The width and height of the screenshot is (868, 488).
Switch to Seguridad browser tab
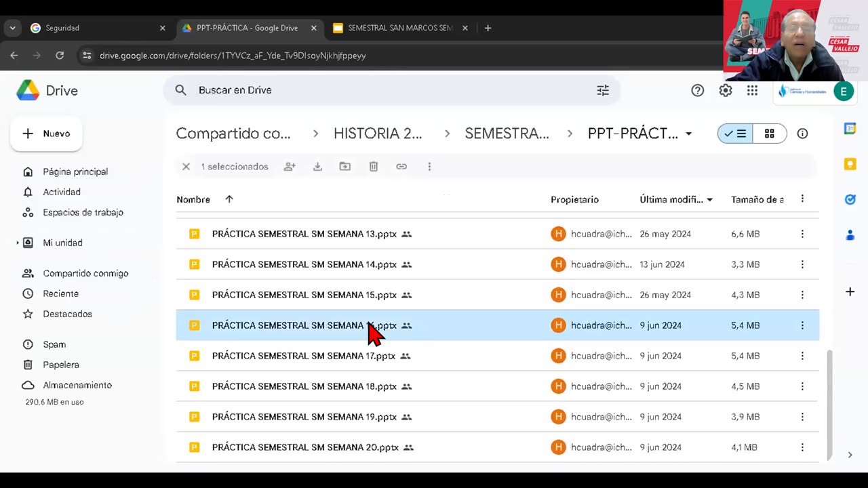[99, 28]
